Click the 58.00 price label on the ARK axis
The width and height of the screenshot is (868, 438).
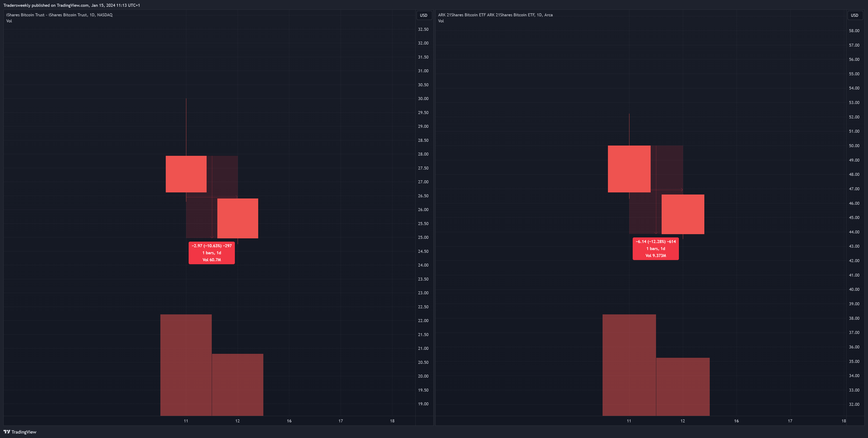point(854,31)
